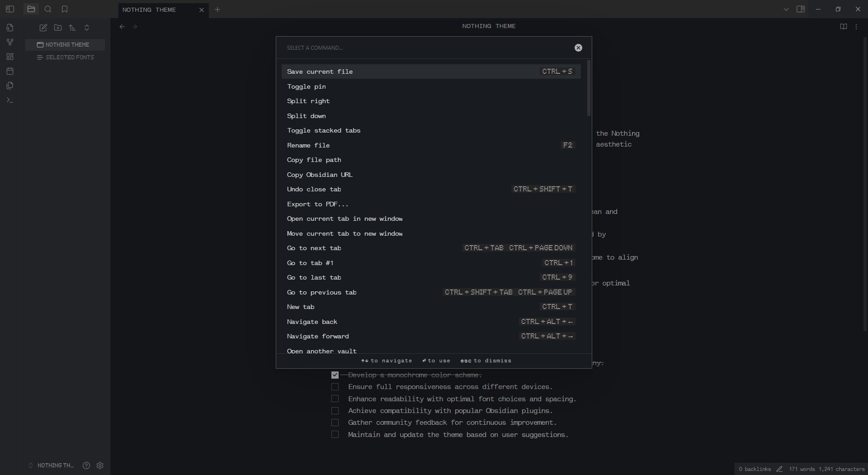Run 'Go to tab #1' command
868x475 pixels.
431,263
